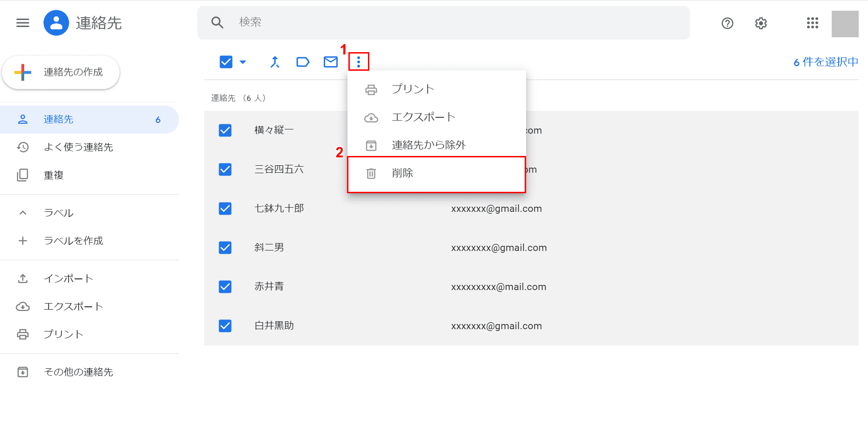
Task: Collapse the ラベル section chevron
Action: (x=23, y=213)
